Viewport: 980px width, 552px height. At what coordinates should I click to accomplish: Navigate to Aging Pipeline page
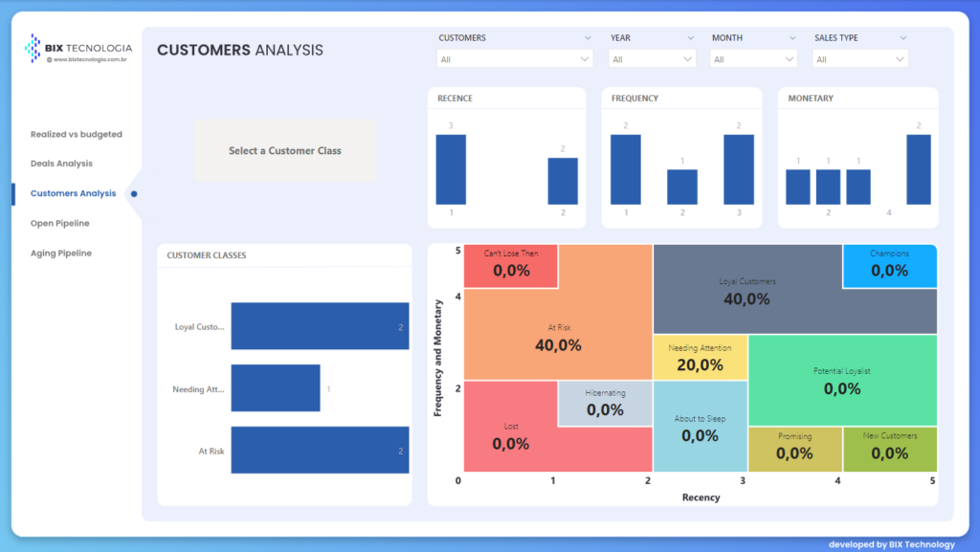(61, 254)
